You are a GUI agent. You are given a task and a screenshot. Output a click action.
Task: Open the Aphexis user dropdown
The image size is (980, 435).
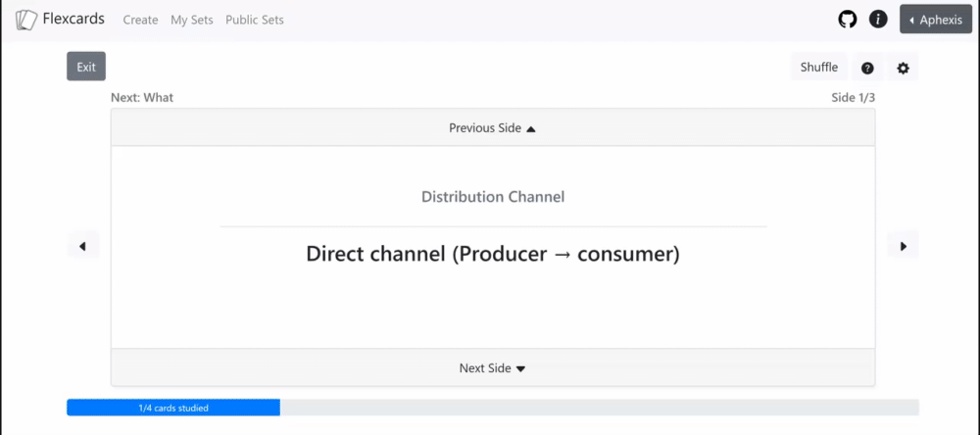pos(936,20)
